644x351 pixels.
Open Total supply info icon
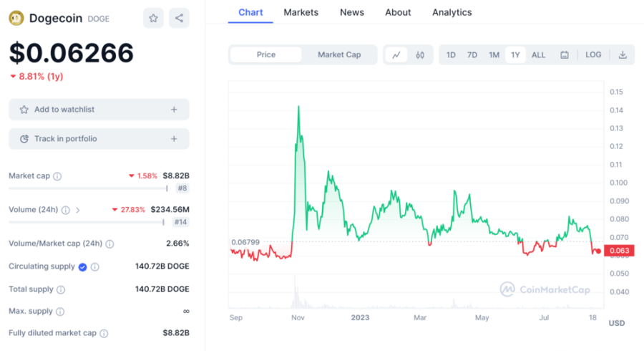tap(61, 290)
